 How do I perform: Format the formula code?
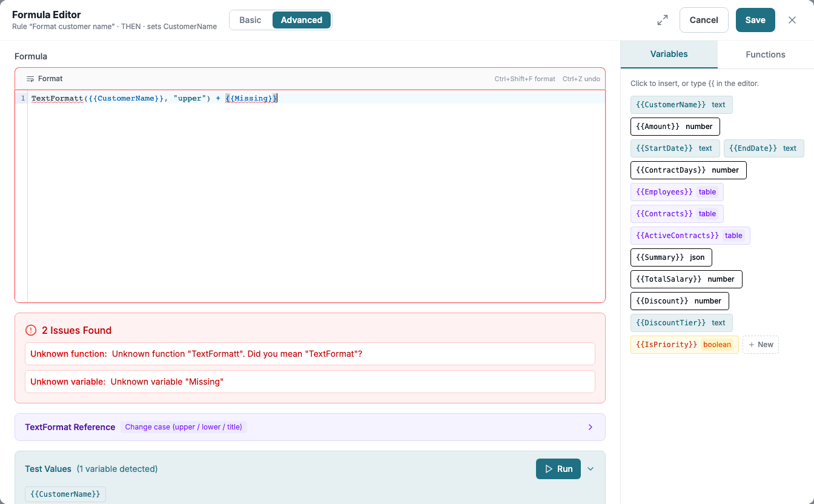pos(45,79)
